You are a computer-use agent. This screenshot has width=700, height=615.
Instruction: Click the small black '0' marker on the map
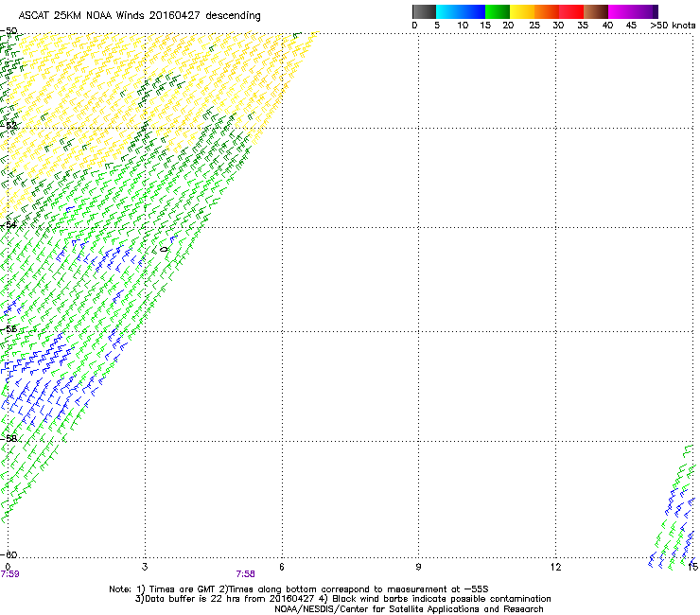click(164, 250)
